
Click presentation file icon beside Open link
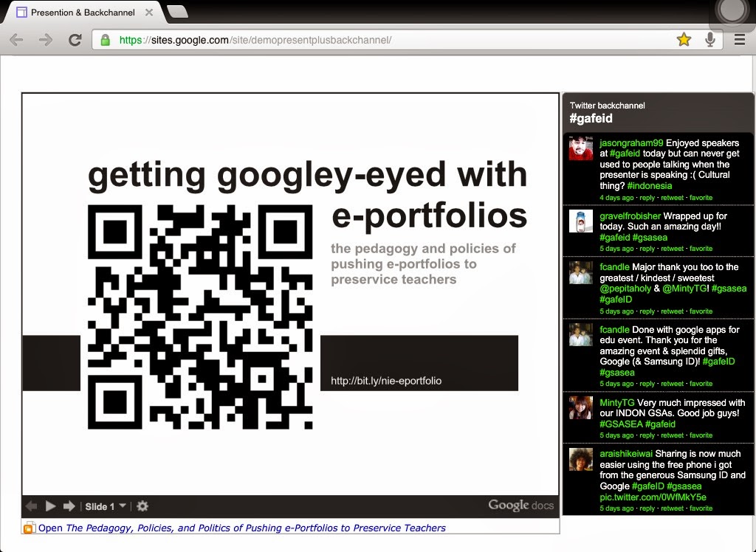click(30, 528)
